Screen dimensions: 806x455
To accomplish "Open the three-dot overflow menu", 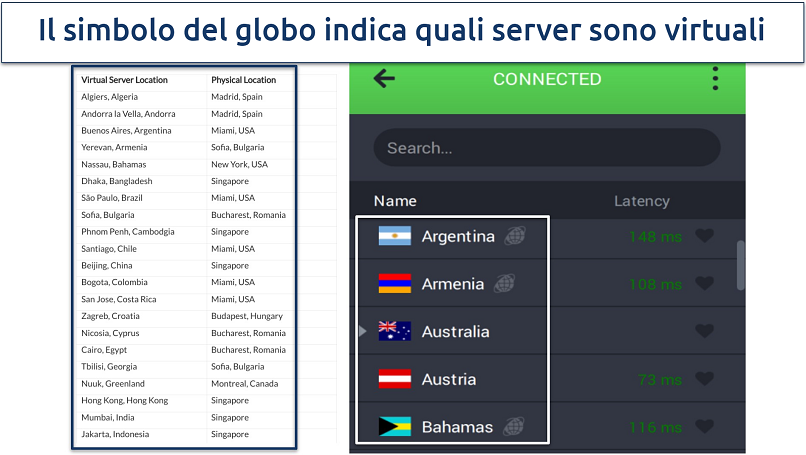I will click(x=715, y=79).
